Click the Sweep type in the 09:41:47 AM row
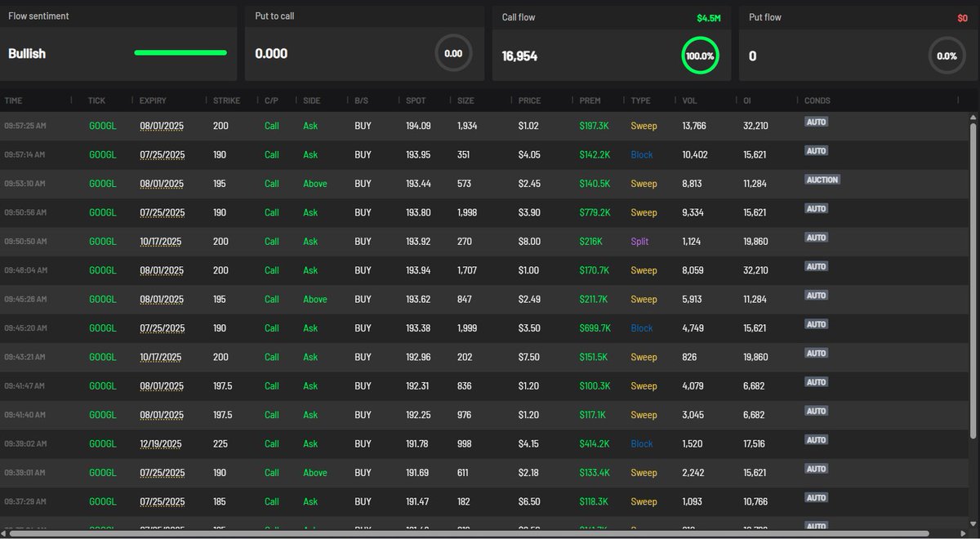The width and height of the screenshot is (980, 539). pos(644,386)
